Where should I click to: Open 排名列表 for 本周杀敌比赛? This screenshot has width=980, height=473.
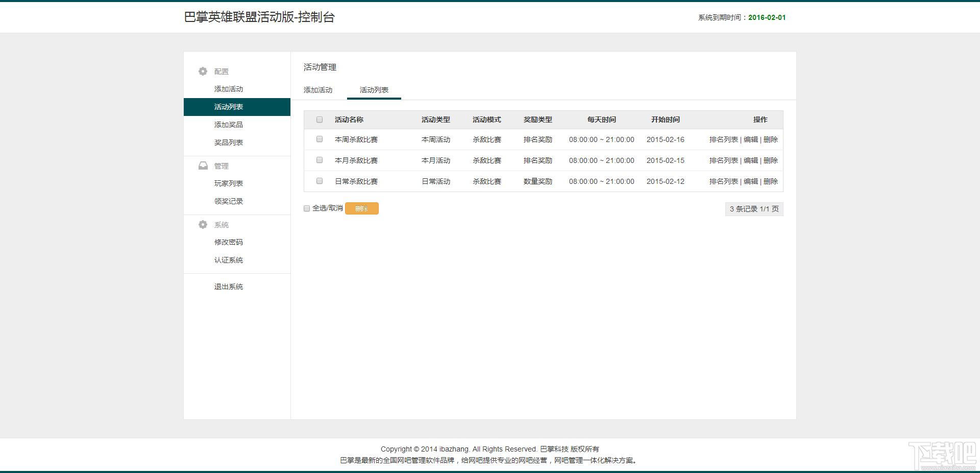pos(724,139)
